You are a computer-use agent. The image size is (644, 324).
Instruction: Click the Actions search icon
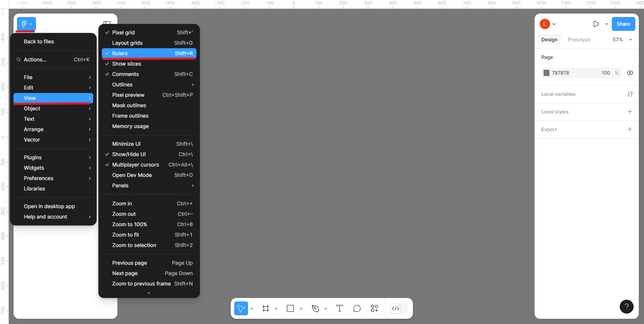point(18,60)
